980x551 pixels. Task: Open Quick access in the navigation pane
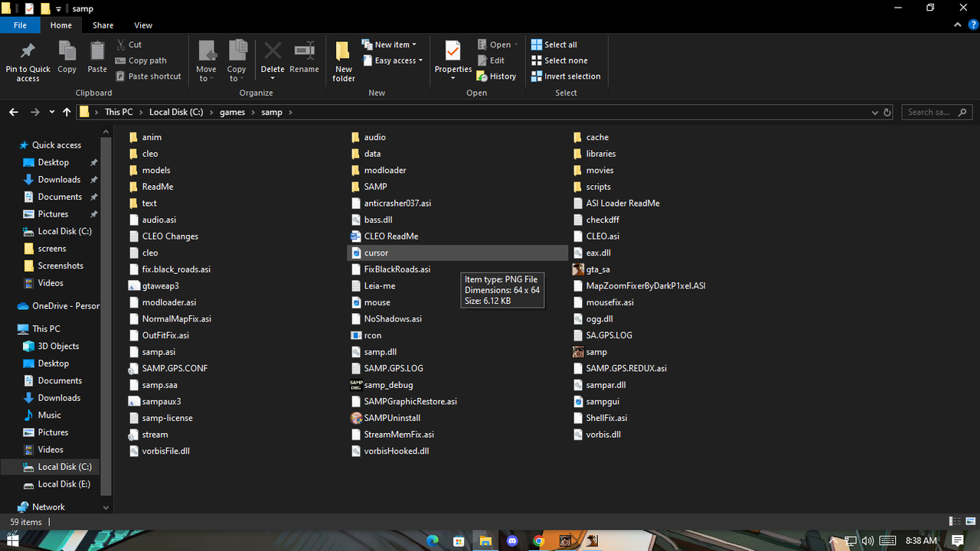point(56,145)
